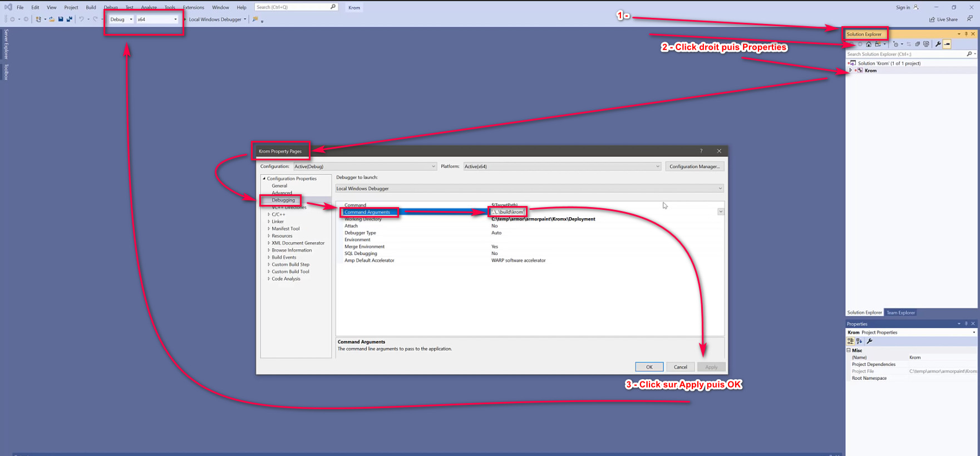Screen dimensions: 980x456
Task: Open the View menu
Action: [x=51, y=7]
